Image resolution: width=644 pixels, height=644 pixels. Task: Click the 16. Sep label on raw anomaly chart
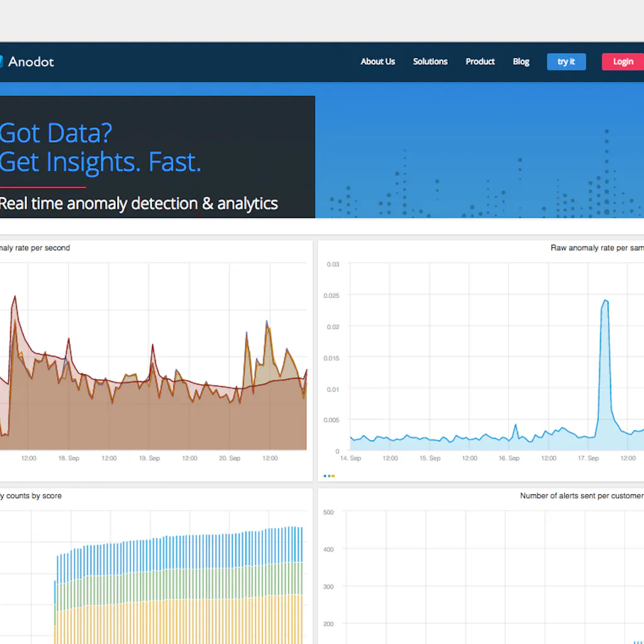click(x=509, y=458)
